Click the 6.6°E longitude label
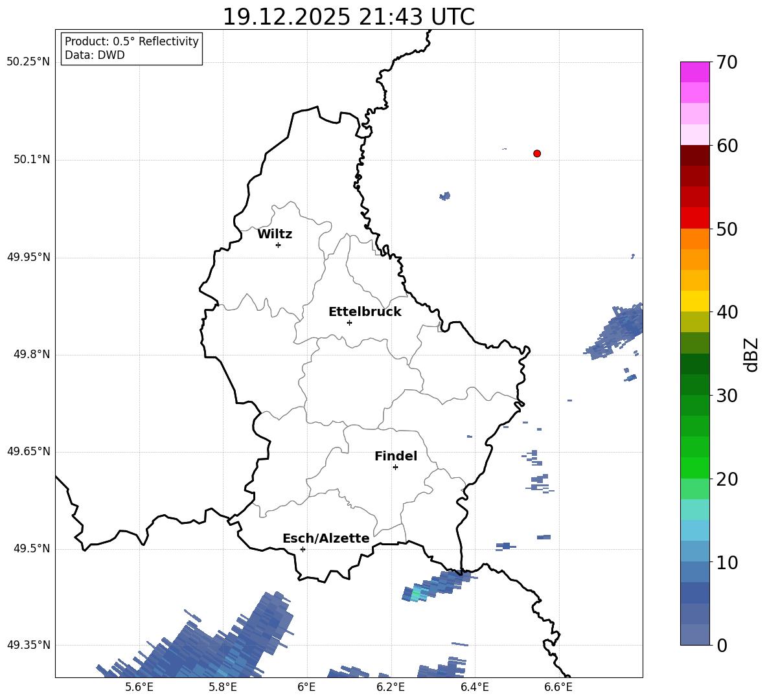 click(558, 687)
